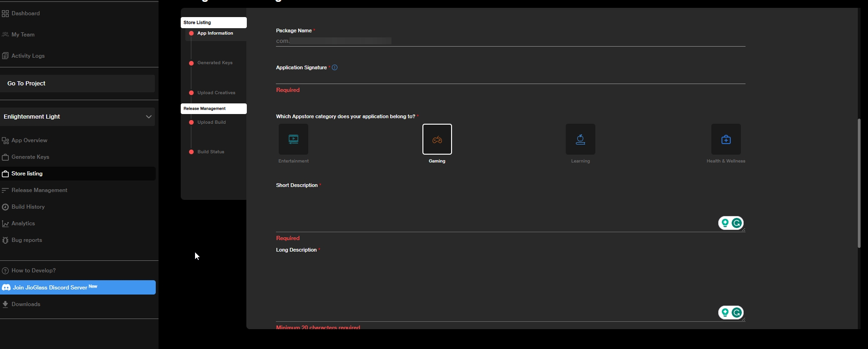Image resolution: width=868 pixels, height=349 pixels.
Task: Click the Bug reports sidebar icon
Action: (x=6, y=240)
